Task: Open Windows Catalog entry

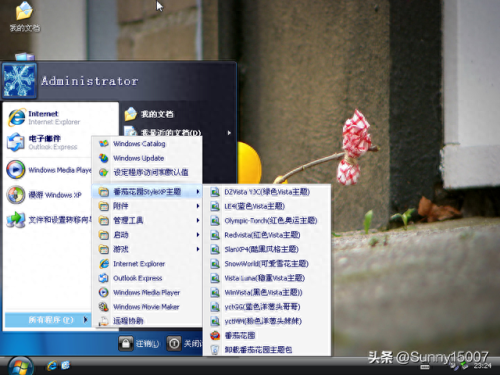Action: coord(147,144)
